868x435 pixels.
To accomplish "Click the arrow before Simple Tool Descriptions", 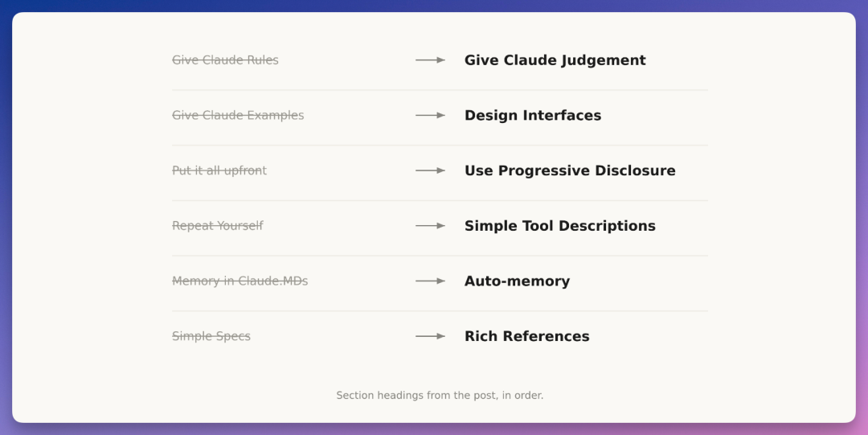I will tap(430, 225).
